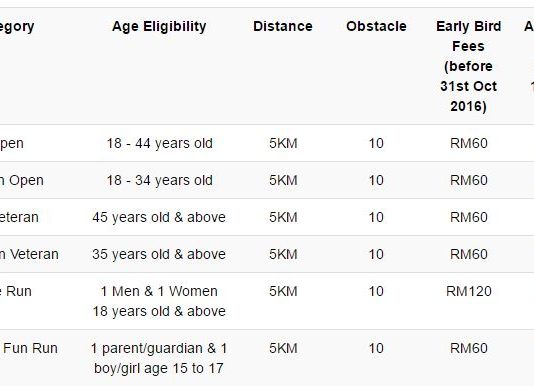Select the '18 - 44 years old' cell
The image size is (534, 392).
tap(159, 143)
